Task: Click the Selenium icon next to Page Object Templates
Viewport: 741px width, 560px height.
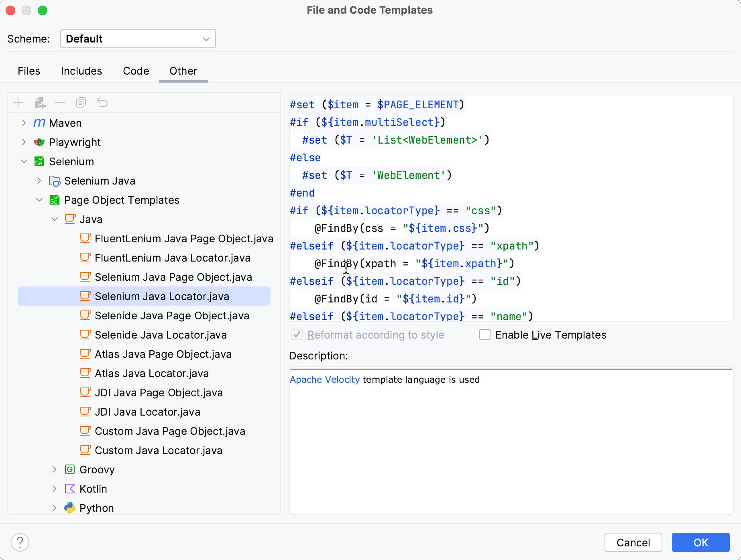Action: tap(55, 200)
